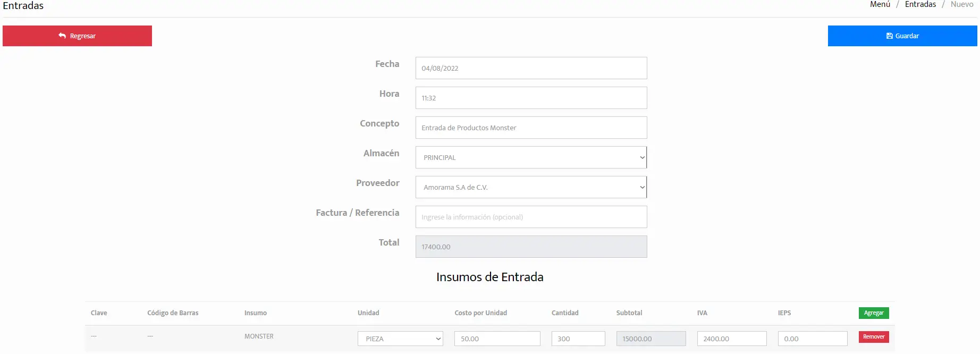Save the entry with Guardar button
Image resolution: width=980 pixels, height=354 pixels.
[902, 36]
